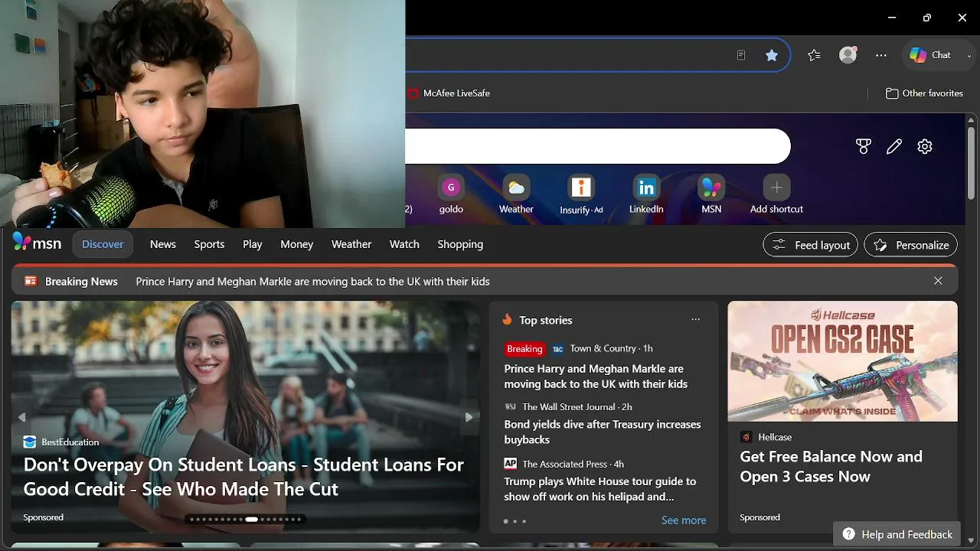
Task: Click the Add shortcut plus tile
Action: [776, 194]
